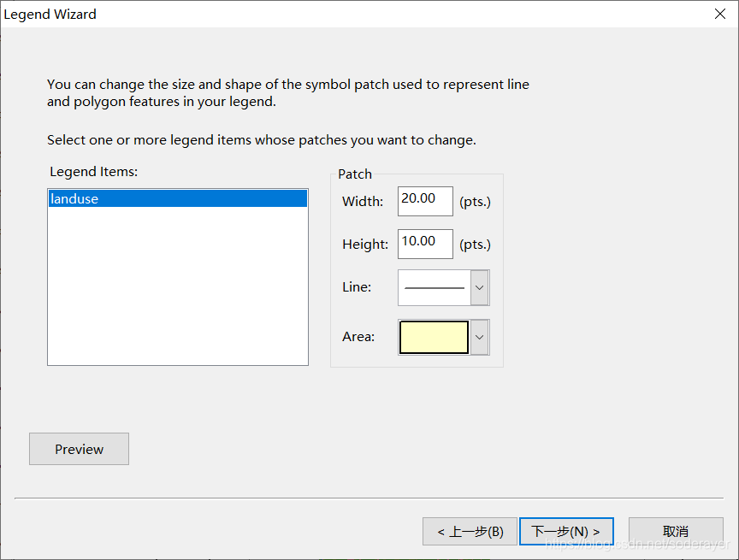Screen dimensions: 739x560
Task: Click the patch Width input field
Action: coord(425,201)
